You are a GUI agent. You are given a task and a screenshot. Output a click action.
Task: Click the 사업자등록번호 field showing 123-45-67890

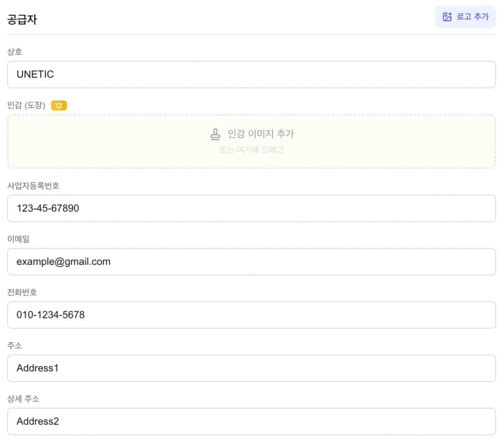(251, 208)
